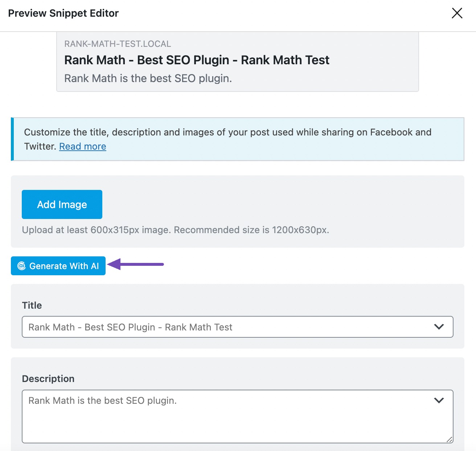The height and width of the screenshot is (451, 476).
Task: Click the Facebook and Twitter customize notice text
Action: pyautogui.click(x=228, y=139)
